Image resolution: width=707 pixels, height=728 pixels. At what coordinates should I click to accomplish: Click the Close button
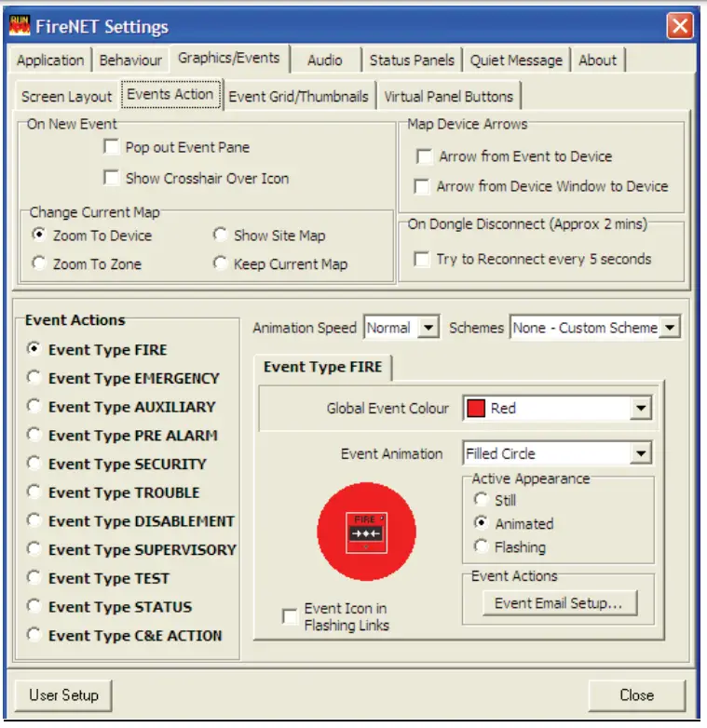[637, 695]
